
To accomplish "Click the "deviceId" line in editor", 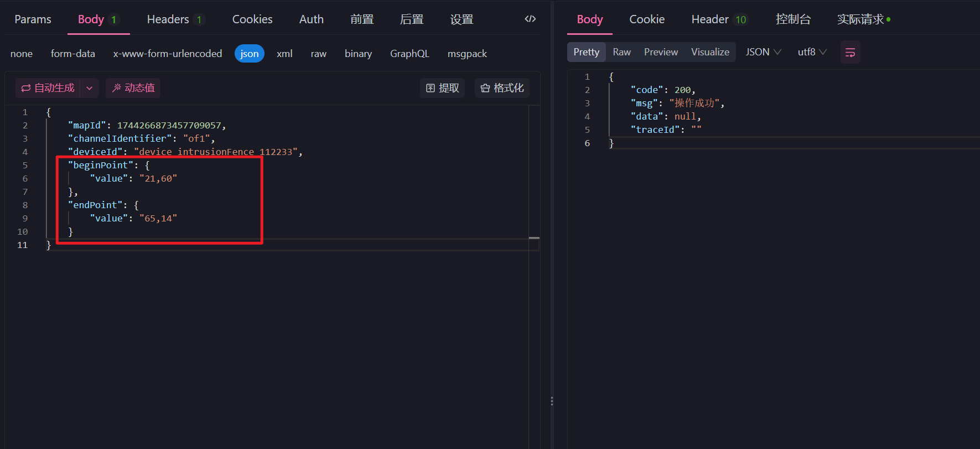I will [x=185, y=152].
